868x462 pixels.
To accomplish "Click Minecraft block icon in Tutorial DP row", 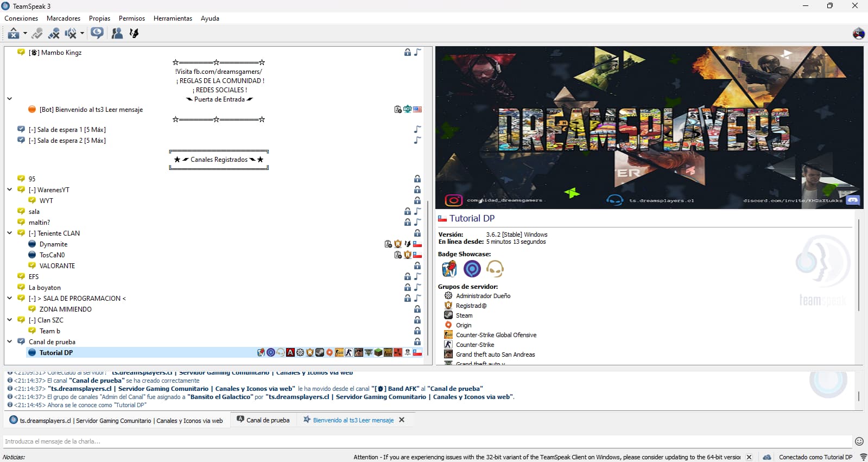I will click(x=378, y=353).
